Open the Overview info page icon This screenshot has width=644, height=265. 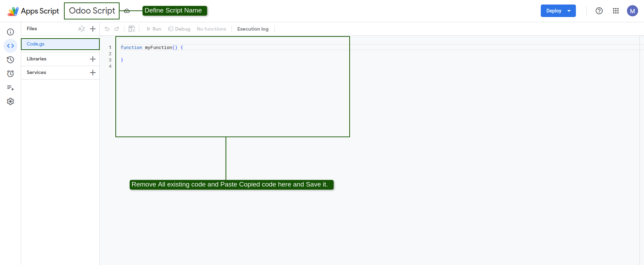point(10,32)
